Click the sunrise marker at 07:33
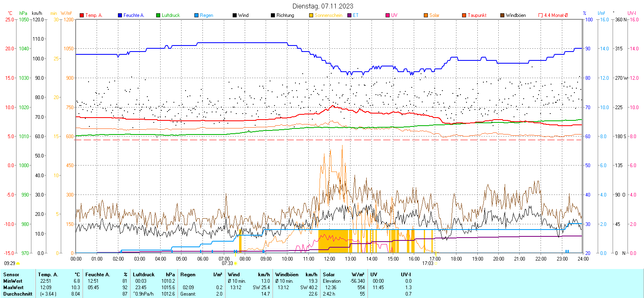The width and height of the screenshot is (644, 298). point(235,263)
